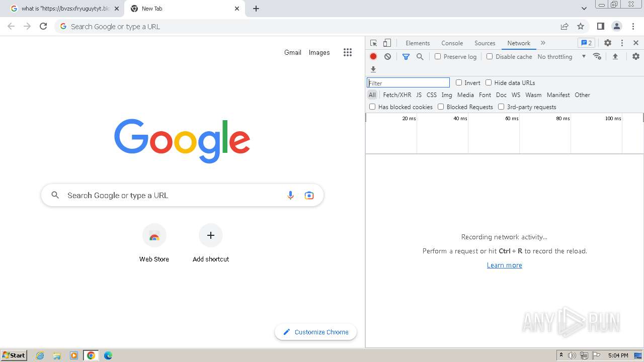Toggle the browser side panel
The width and height of the screenshot is (644, 362).
600,26
